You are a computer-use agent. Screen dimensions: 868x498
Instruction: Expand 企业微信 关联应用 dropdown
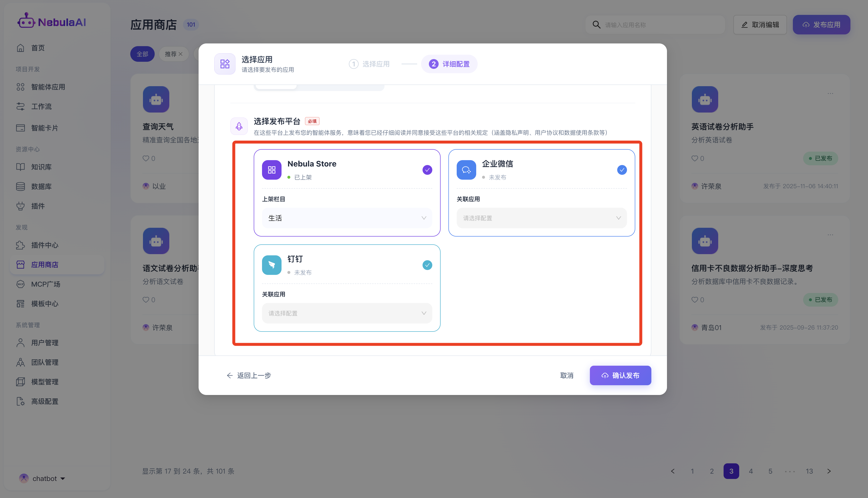(541, 218)
